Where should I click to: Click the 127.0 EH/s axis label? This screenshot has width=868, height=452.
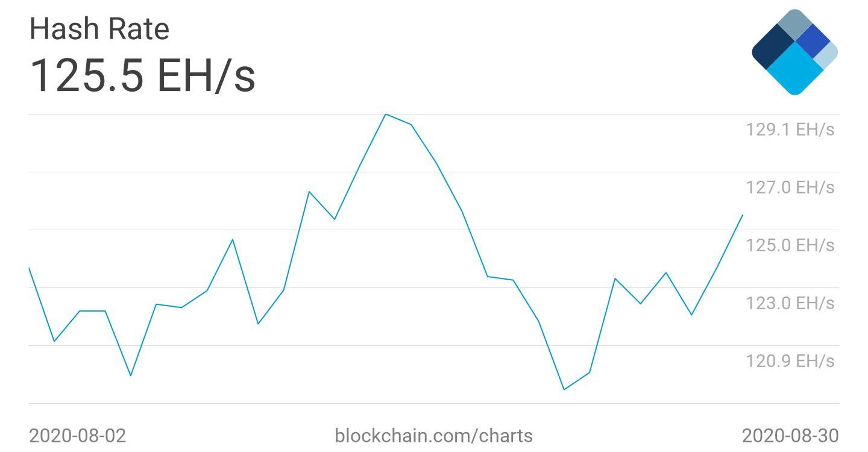click(x=790, y=187)
